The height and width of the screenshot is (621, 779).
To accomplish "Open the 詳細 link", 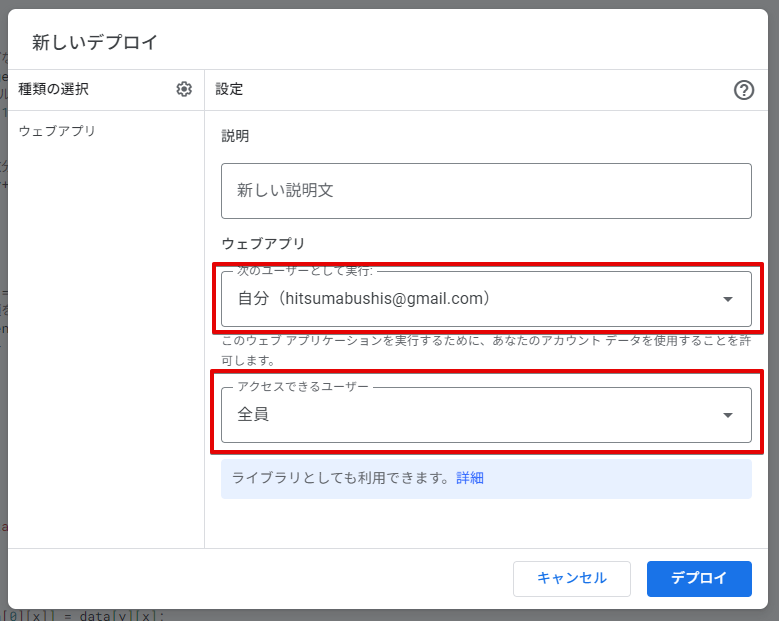I will (x=470, y=478).
